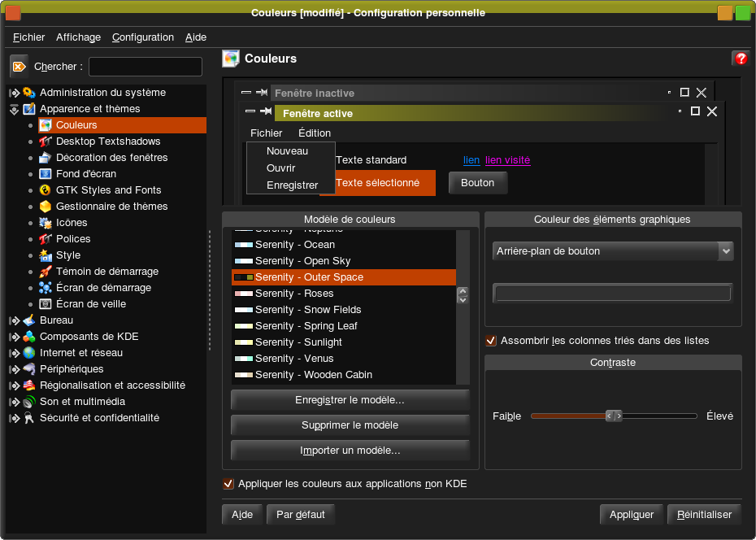Click the GTK Styles and Fonts icon
Screen dimensions: 756x540
pyautogui.click(x=46, y=190)
